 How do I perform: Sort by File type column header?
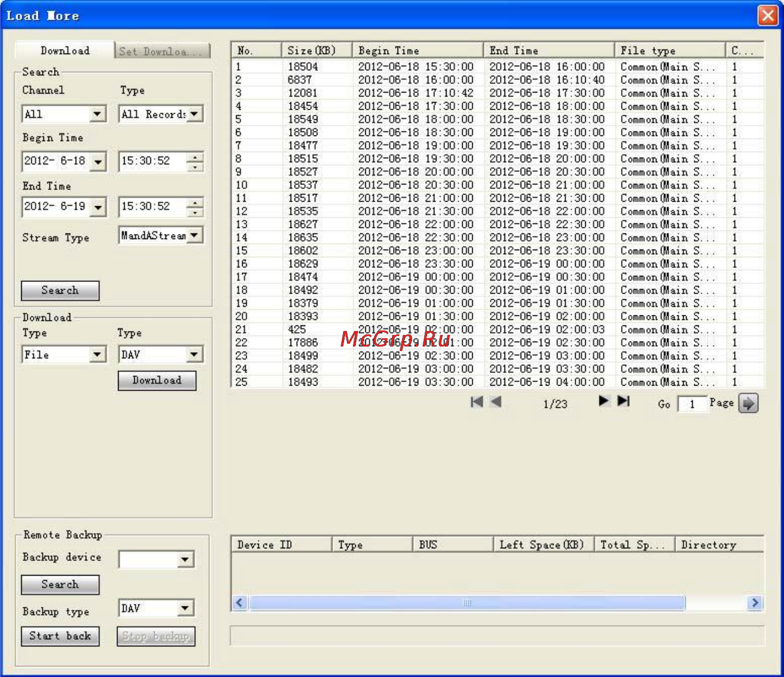point(670,50)
